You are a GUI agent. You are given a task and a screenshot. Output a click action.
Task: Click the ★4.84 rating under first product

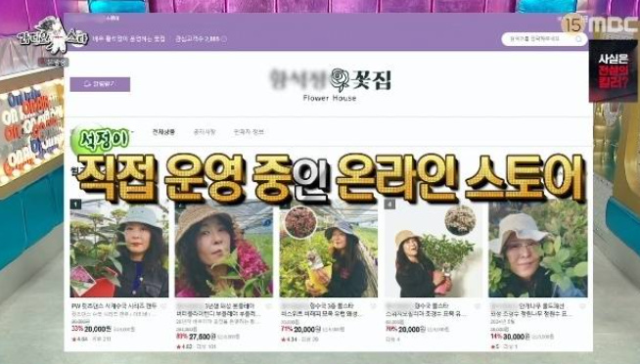coord(79,340)
